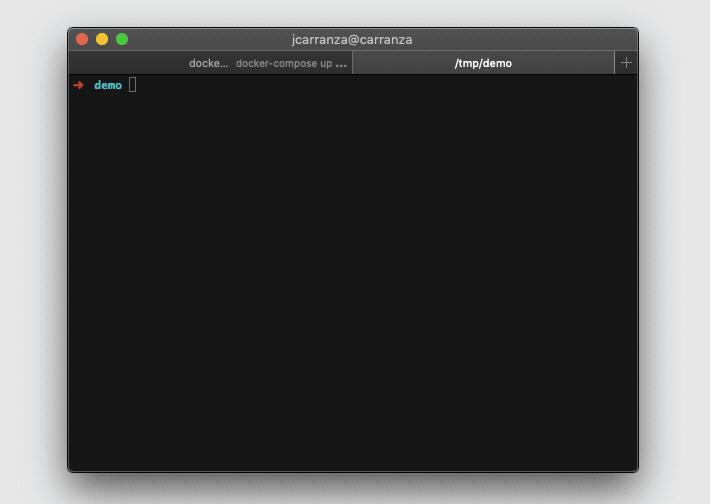The width and height of the screenshot is (710, 504).
Task: Close the terminal window using red button
Action: coord(82,39)
